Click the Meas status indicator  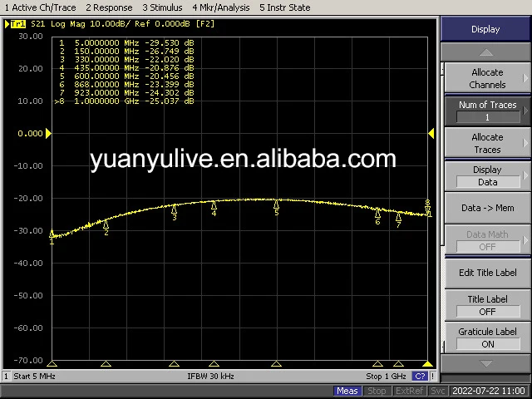pyautogui.click(x=347, y=391)
